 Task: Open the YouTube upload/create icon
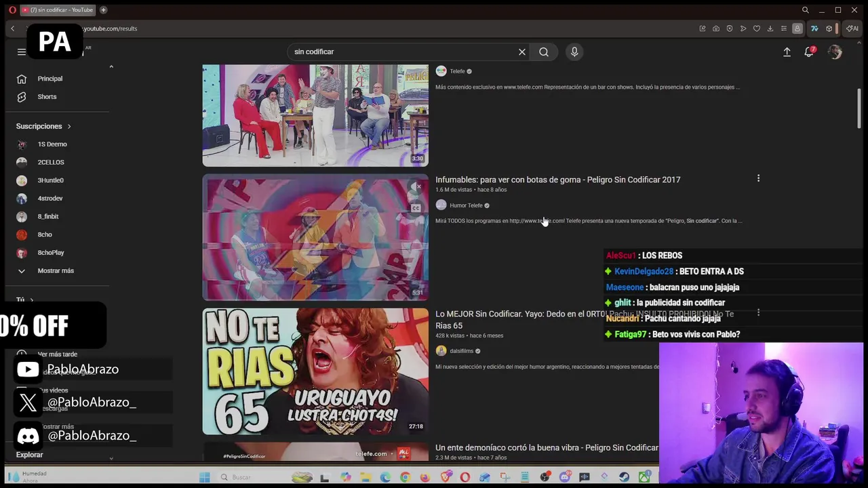pos(787,52)
